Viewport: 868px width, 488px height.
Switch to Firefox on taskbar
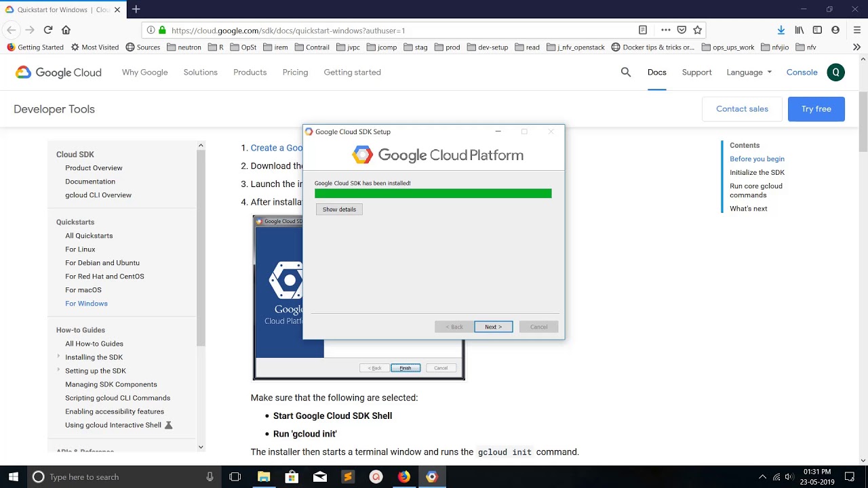(403, 476)
